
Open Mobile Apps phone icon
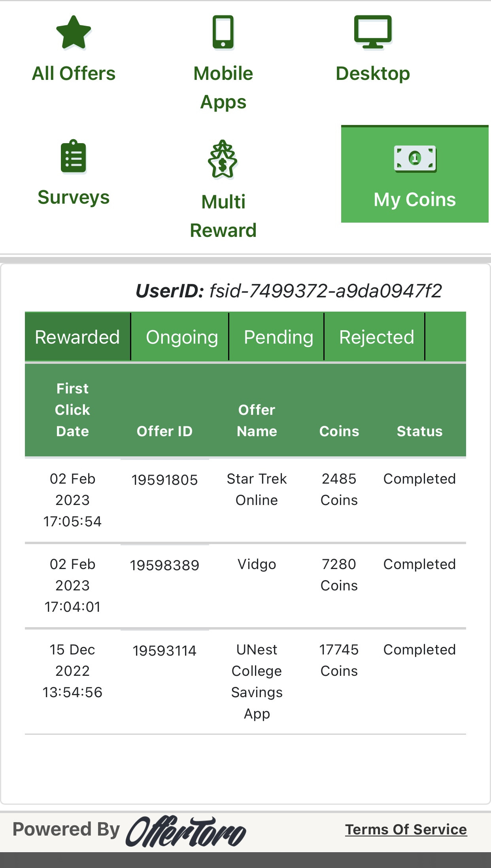pyautogui.click(x=223, y=32)
